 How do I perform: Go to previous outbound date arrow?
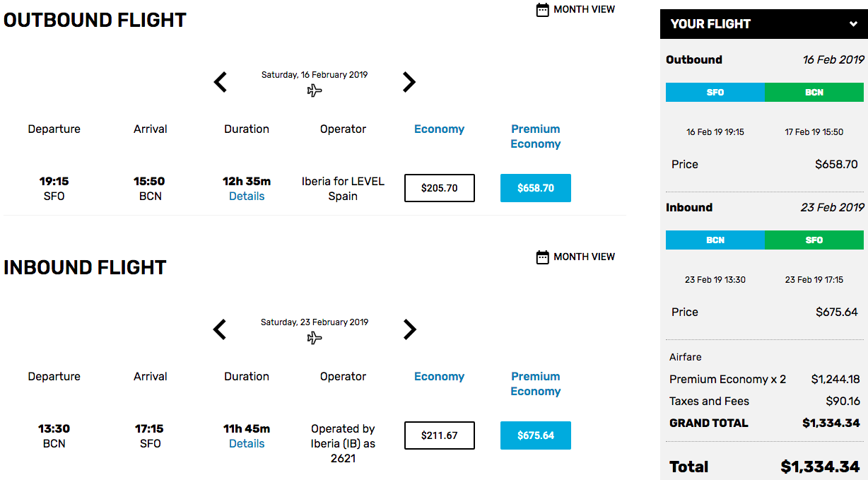(221, 82)
